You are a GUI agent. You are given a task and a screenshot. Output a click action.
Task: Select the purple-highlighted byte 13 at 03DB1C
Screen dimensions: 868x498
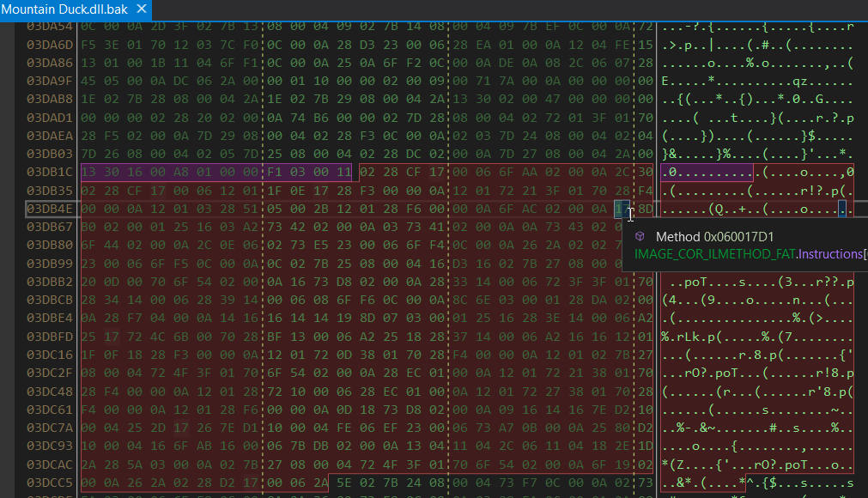point(88,171)
